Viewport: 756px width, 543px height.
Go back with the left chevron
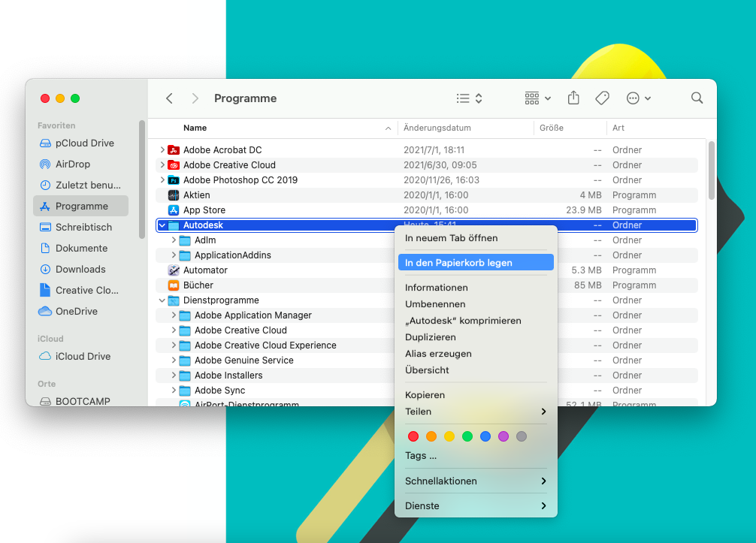tap(169, 98)
